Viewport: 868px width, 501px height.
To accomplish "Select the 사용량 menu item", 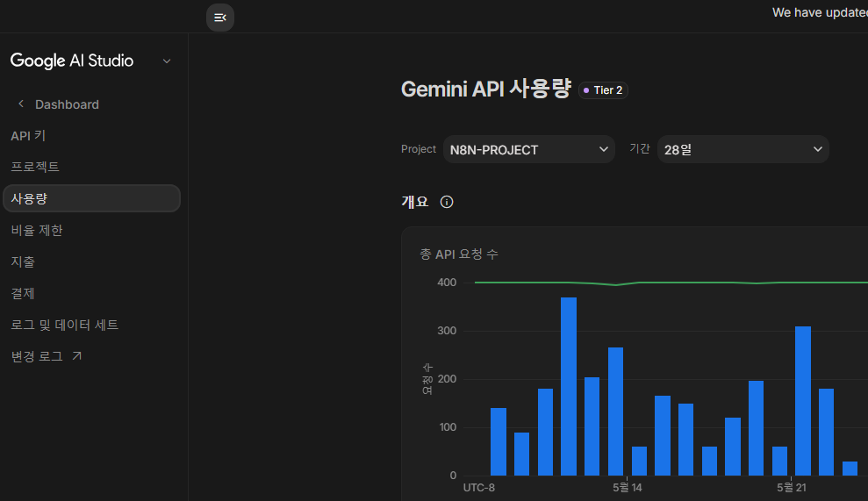I will click(91, 198).
